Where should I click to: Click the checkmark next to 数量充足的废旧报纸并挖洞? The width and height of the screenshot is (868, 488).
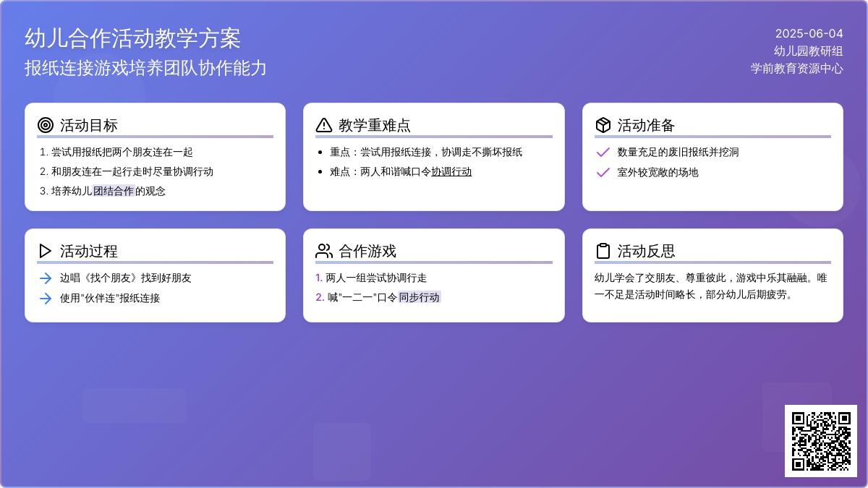pos(603,153)
